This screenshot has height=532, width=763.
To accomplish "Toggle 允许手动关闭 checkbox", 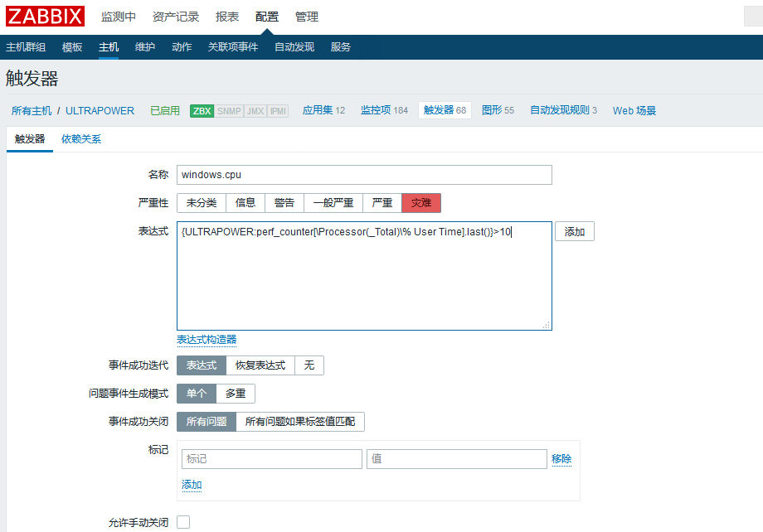I will 183,522.
